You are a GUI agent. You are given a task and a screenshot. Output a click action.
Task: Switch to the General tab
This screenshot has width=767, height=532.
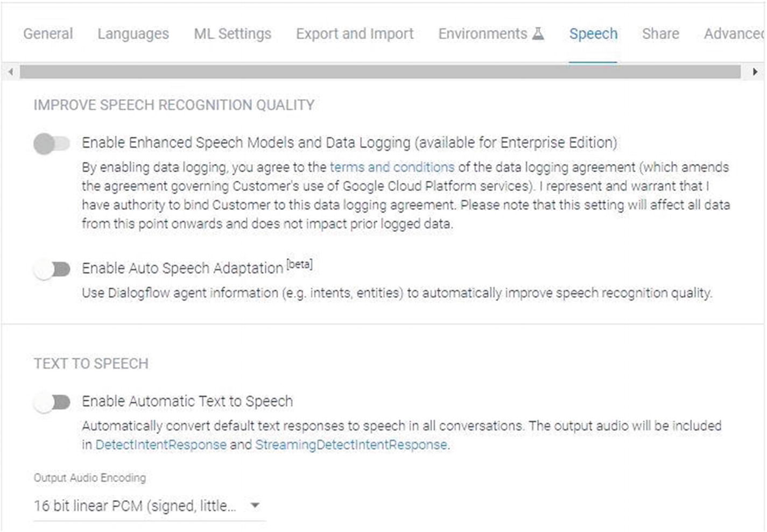tap(48, 34)
